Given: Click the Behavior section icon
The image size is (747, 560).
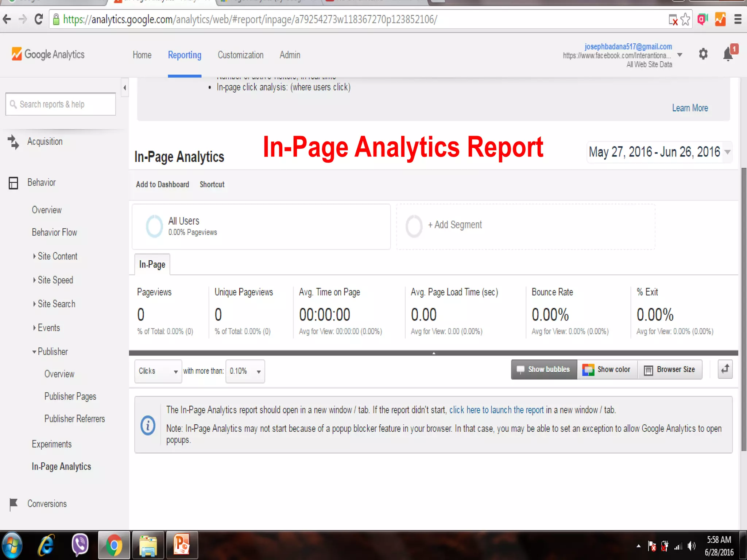Looking at the screenshot, I should coord(13,183).
